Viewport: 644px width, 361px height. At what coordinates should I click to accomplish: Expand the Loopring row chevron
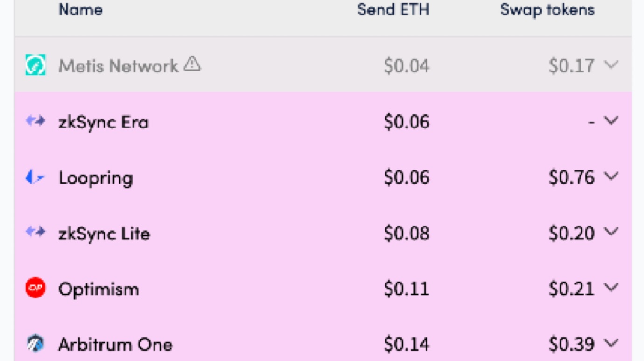(611, 177)
